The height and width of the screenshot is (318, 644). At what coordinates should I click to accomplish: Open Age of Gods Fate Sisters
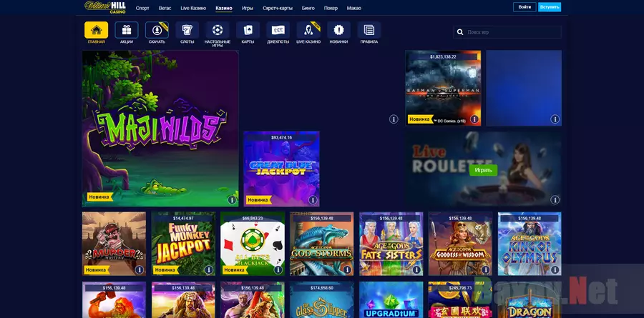[x=391, y=244]
